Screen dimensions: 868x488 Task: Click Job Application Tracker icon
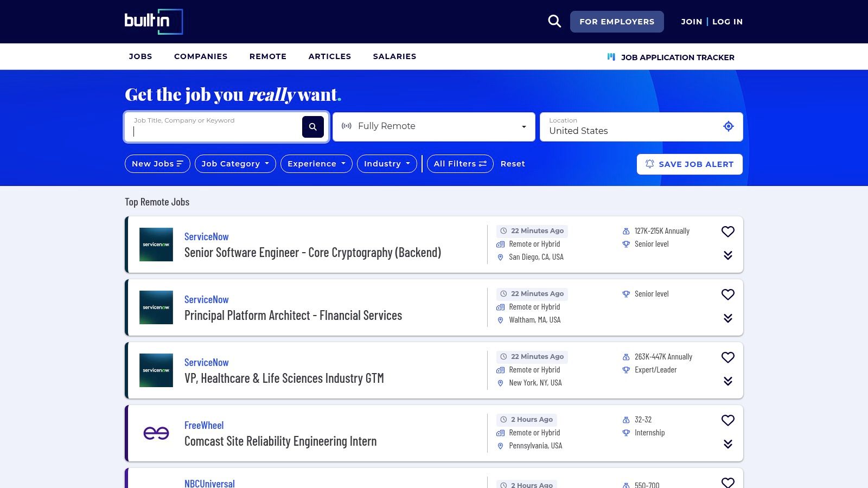611,57
